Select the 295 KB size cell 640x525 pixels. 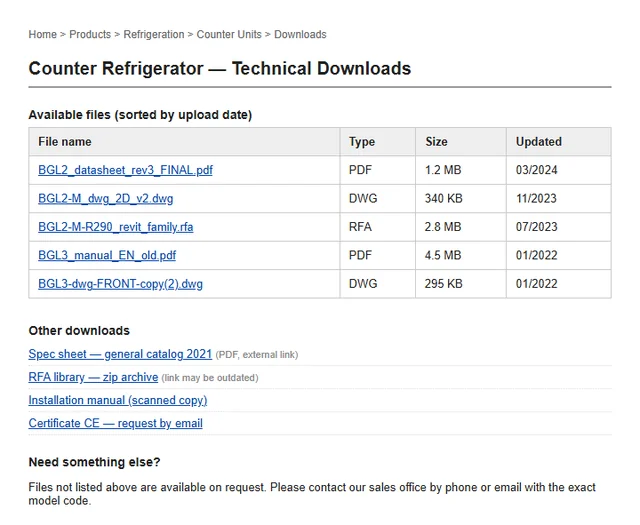pos(461,284)
